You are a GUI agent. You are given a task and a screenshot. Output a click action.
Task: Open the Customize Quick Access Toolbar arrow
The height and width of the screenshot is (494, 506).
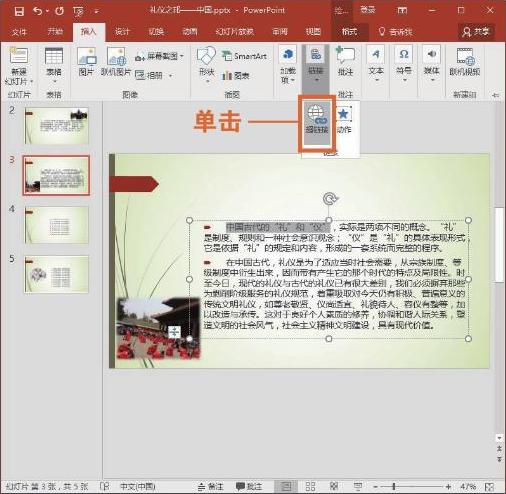point(97,12)
